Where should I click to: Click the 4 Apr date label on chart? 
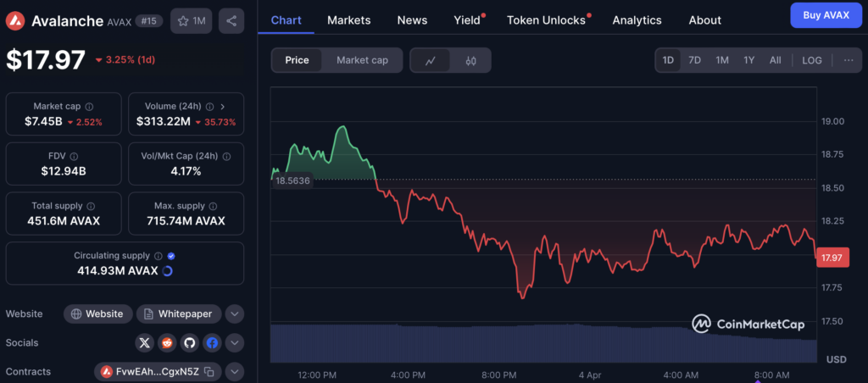pyautogui.click(x=590, y=375)
